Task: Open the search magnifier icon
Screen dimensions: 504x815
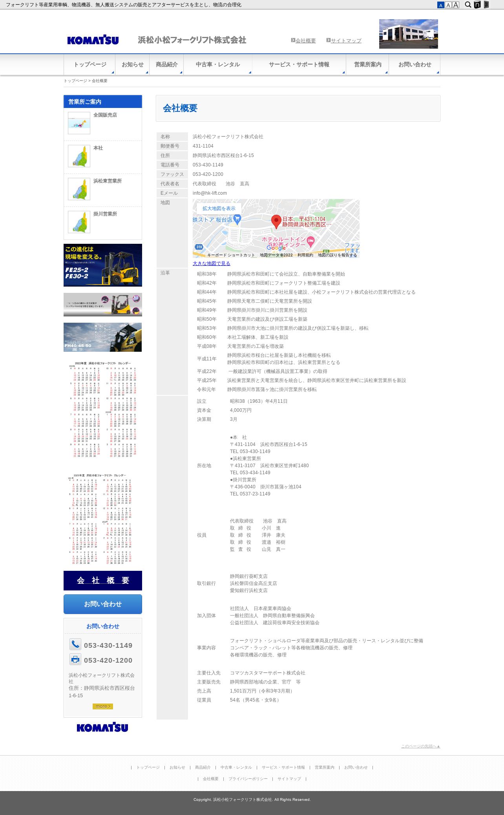Action: (468, 5)
